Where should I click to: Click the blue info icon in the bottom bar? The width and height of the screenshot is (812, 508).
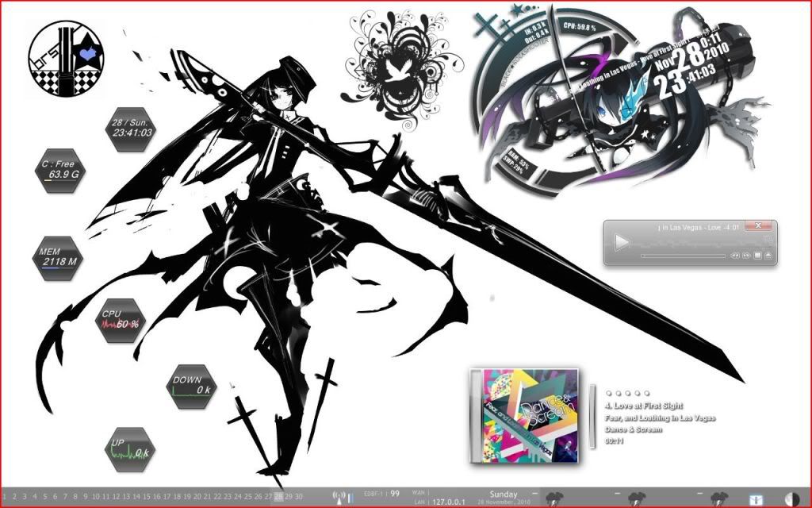[x=756, y=500]
